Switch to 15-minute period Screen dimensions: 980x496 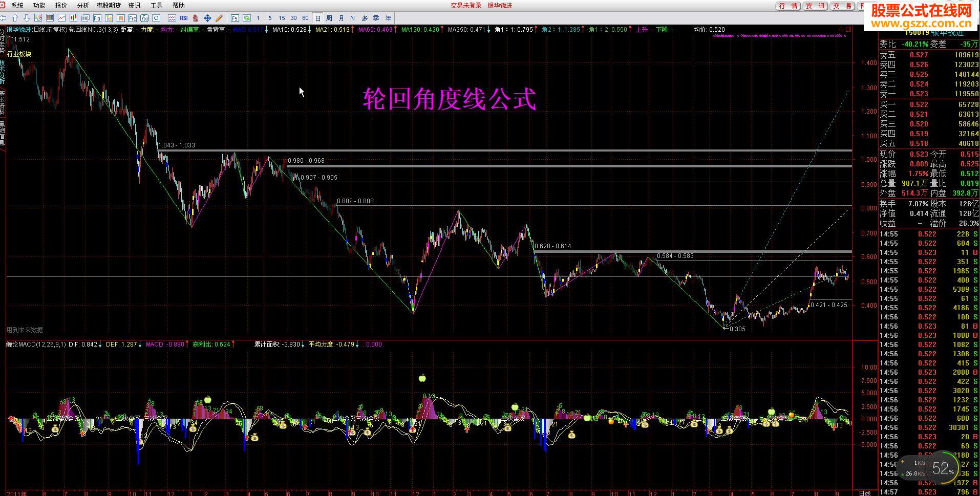click(x=282, y=18)
